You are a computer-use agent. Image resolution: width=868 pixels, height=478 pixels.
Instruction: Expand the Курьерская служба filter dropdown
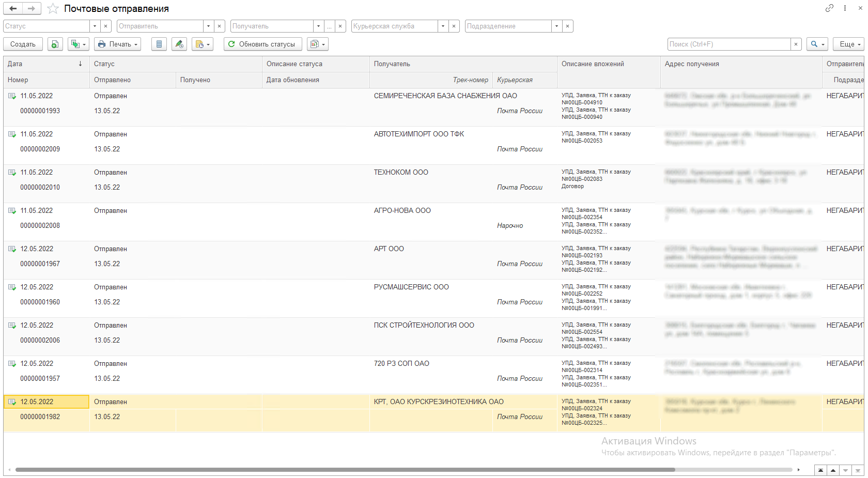(443, 26)
